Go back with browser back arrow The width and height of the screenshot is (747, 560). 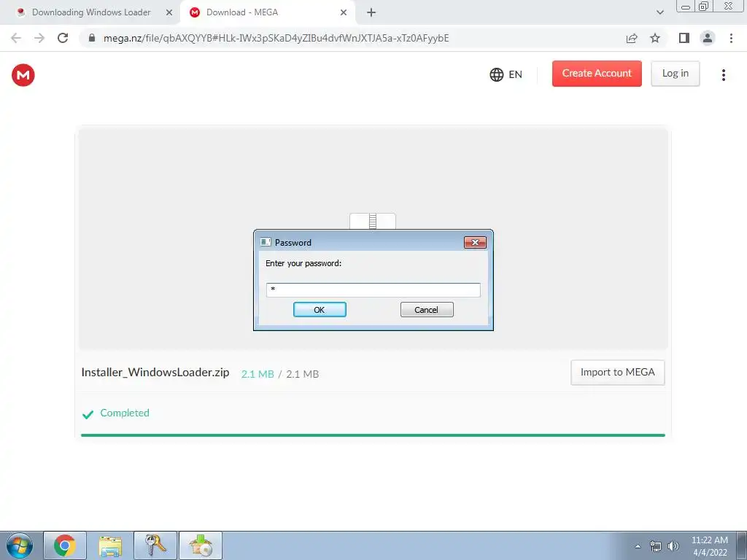coord(16,38)
